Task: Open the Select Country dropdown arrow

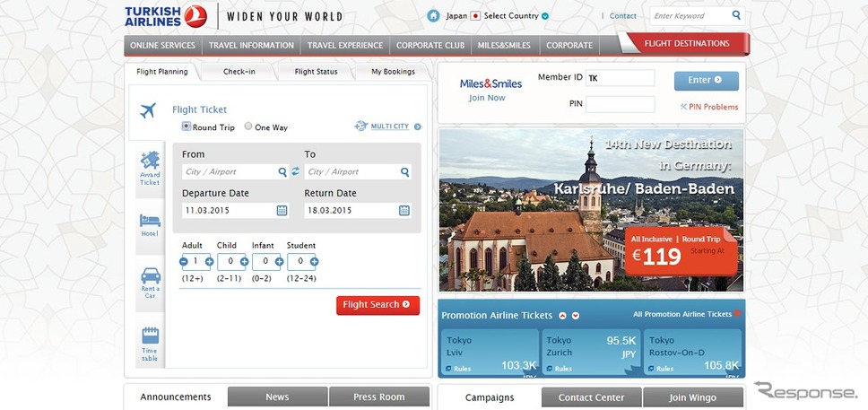Action: pos(545,16)
